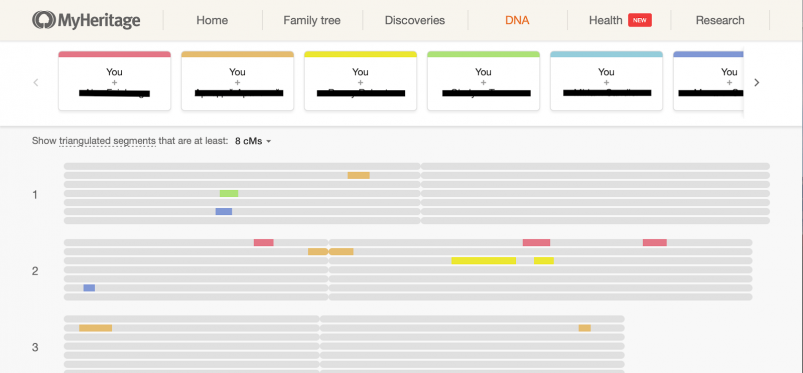Viewport: 803px width, 373px height.
Task: Show next match cards with right arrow
Action: click(x=757, y=82)
